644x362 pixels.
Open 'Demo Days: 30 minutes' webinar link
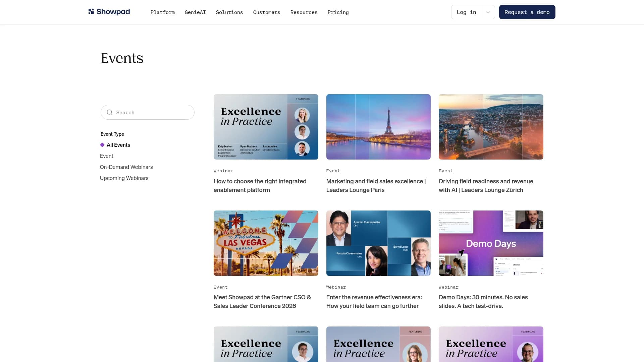(x=483, y=302)
